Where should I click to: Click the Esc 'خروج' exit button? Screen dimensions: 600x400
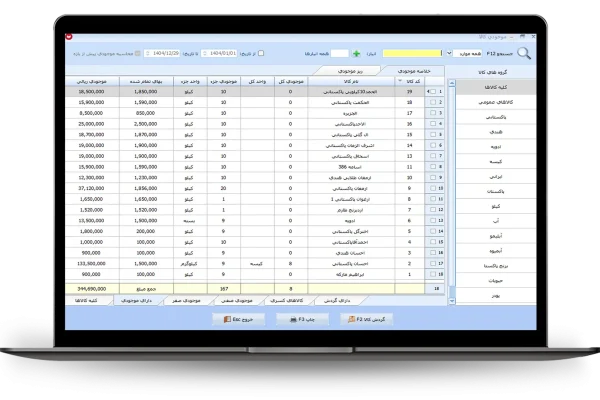(238, 319)
